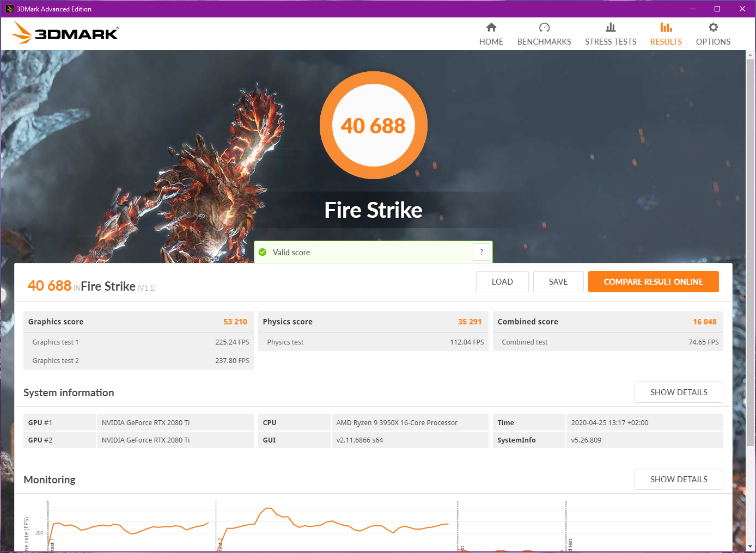
Task: Open the OPTIONS tab label
Action: [x=713, y=42]
